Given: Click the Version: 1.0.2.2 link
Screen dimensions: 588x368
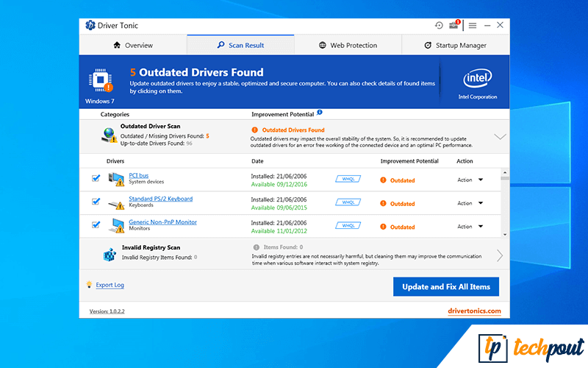Looking at the screenshot, I should (x=107, y=311).
